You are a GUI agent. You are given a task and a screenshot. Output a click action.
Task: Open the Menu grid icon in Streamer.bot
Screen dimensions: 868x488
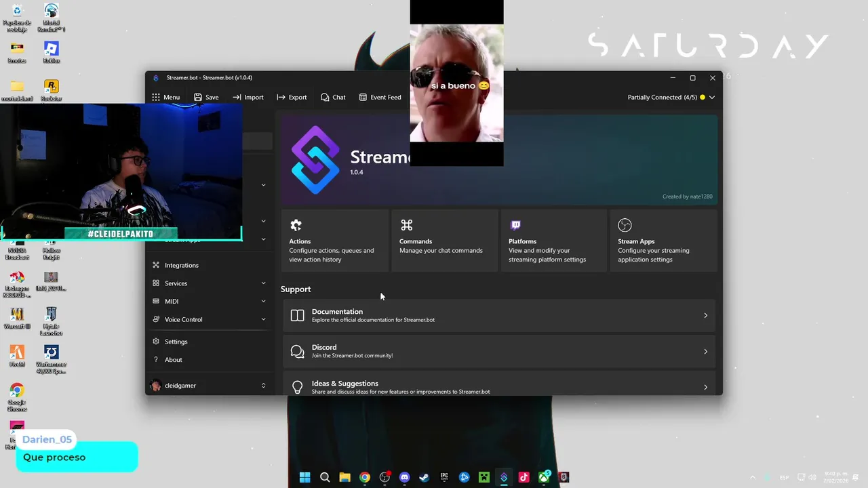pos(156,98)
